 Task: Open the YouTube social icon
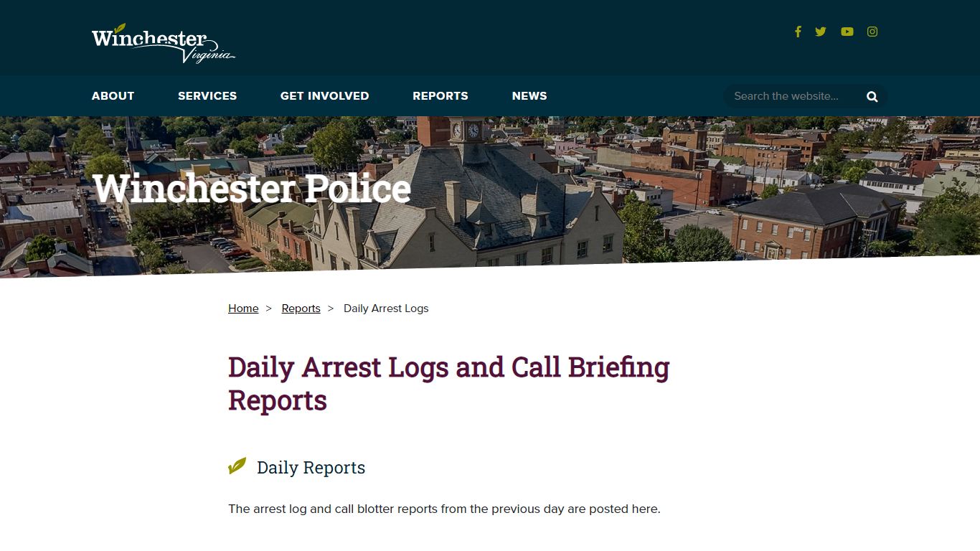[x=847, y=32]
